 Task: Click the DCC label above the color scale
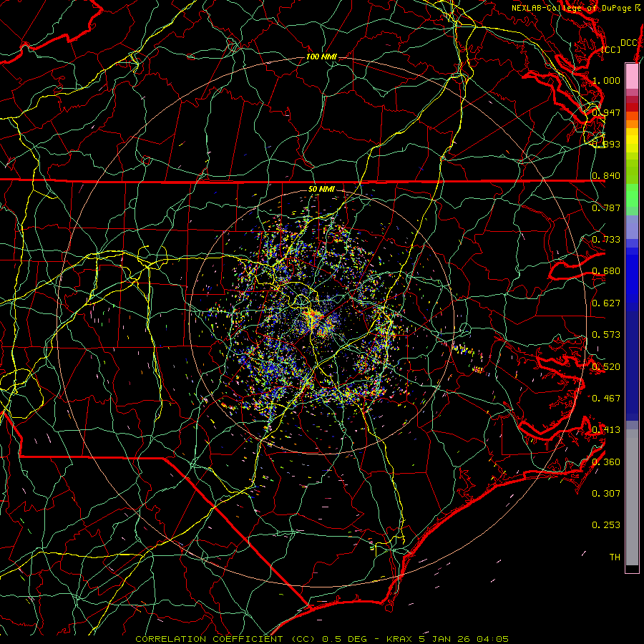pyautogui.click(x=629, y=43)
